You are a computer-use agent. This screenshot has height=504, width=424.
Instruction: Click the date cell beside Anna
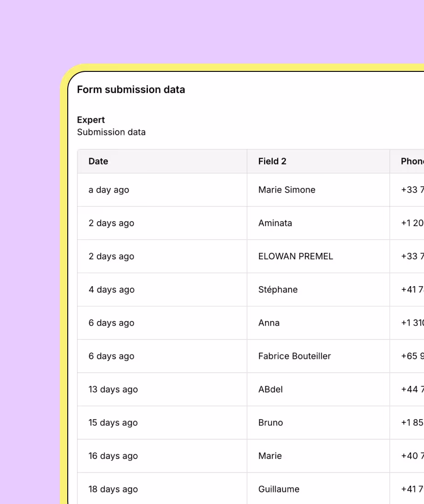pos(162,322)
